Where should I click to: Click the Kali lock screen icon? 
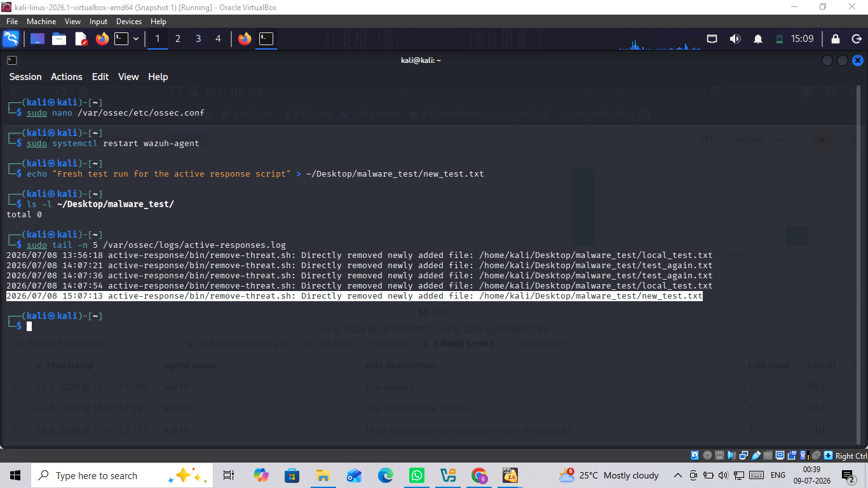836,39
